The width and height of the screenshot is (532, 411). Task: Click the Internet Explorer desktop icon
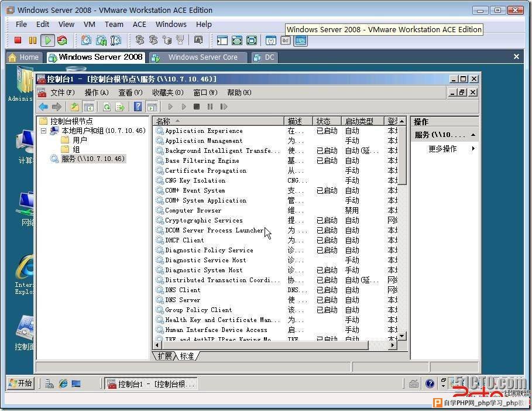pos(25,268)
